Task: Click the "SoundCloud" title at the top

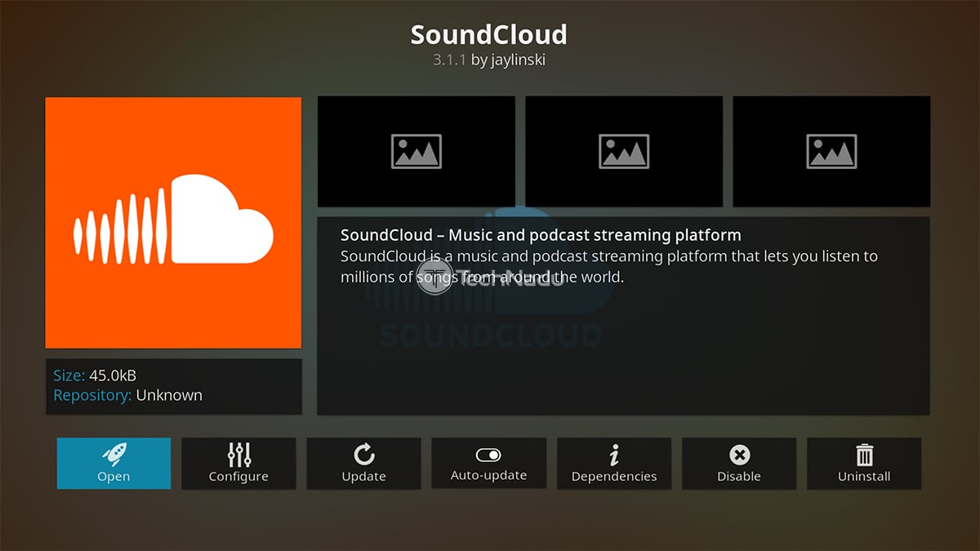Action: tap(488, 35)
